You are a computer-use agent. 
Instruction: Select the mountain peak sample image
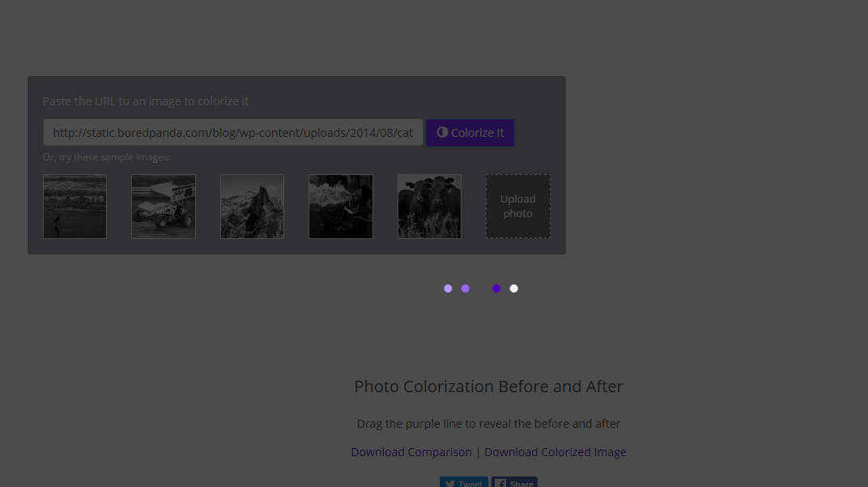252,207
